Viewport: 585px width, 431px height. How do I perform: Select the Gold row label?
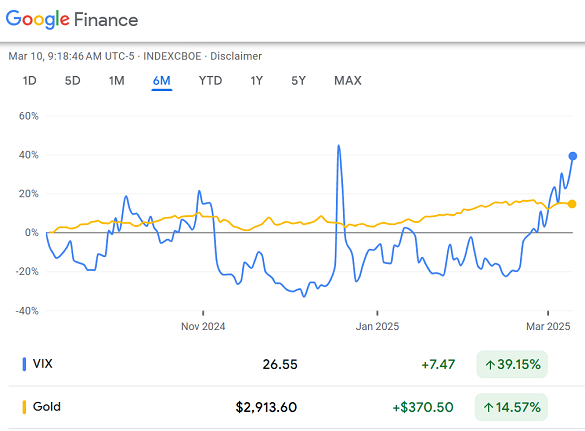pos(47,406)
